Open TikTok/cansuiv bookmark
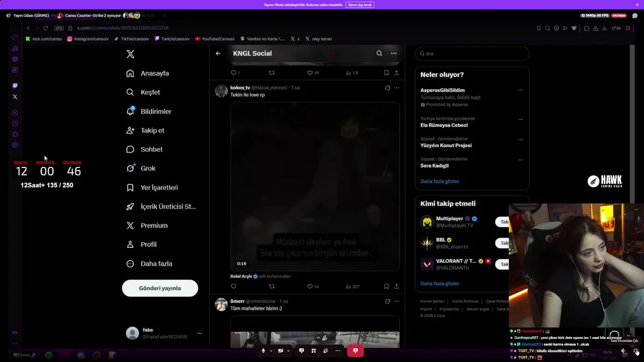This screenshot has width=644, height=362. pos(131,39)
